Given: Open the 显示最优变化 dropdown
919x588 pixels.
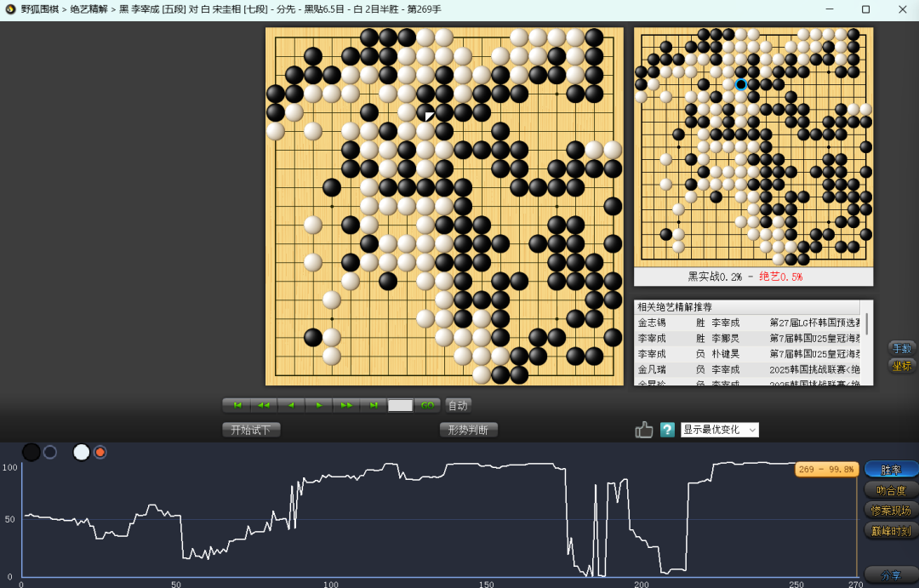Looking at the screenshot, I should (719, 430).
